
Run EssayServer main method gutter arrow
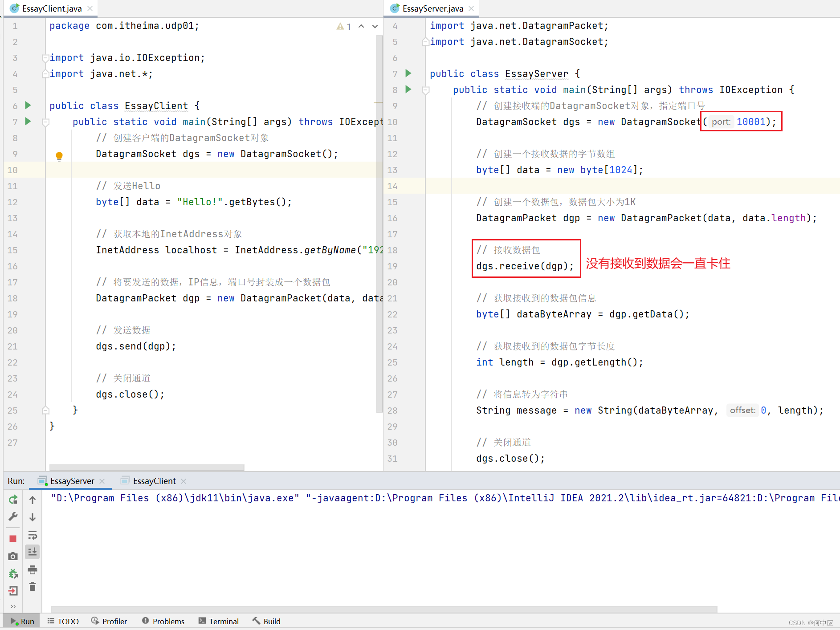pyautogui.click(x=408, y=89)
